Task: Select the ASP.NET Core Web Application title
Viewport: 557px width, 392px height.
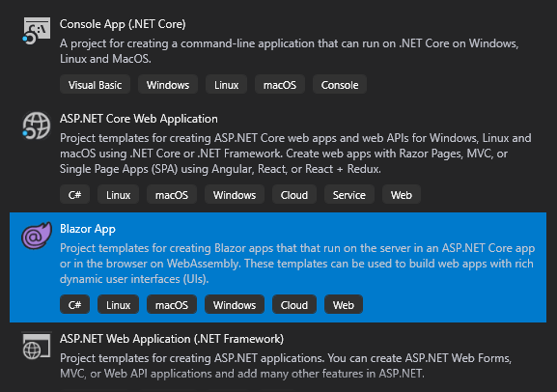Action: (139, 119)
